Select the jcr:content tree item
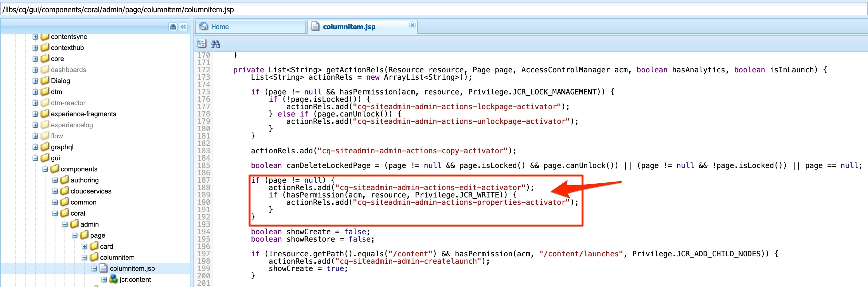Image resolution: width=868 pixels, height=287 pixels. [x=135, y=280]
